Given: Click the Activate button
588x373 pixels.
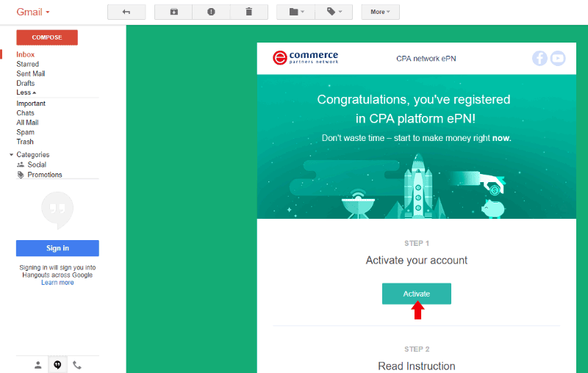Looking at the screenshot, I should tap(417, 294).
